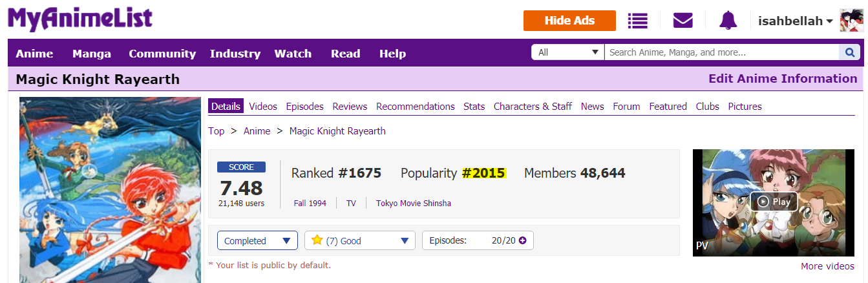The width and height of the screenshot is (868, 283).
Task: Click the plus icon to increment episodes
Action: point(522,240)
